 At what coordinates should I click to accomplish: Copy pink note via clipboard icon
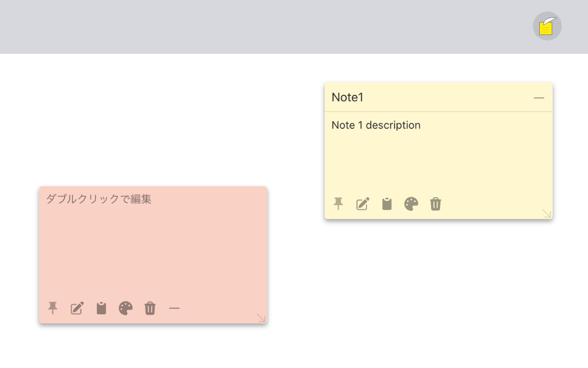(102, 308)
